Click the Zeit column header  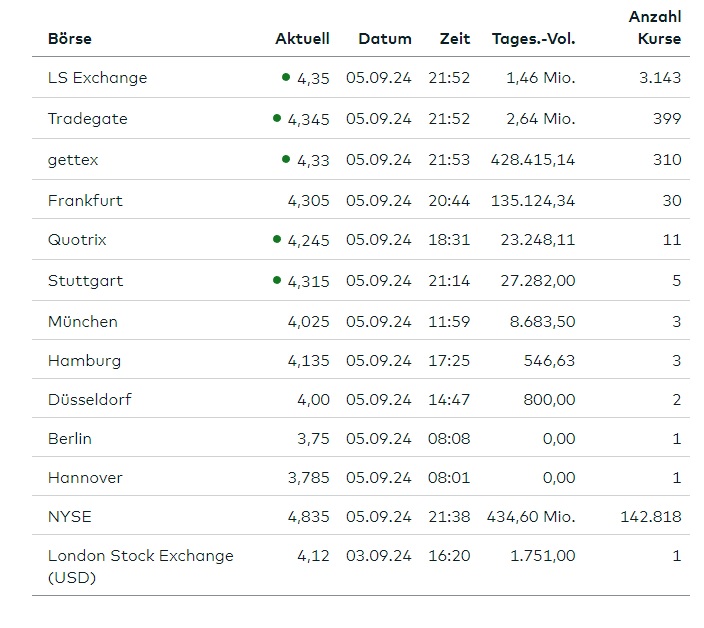(x=454, y=39)
